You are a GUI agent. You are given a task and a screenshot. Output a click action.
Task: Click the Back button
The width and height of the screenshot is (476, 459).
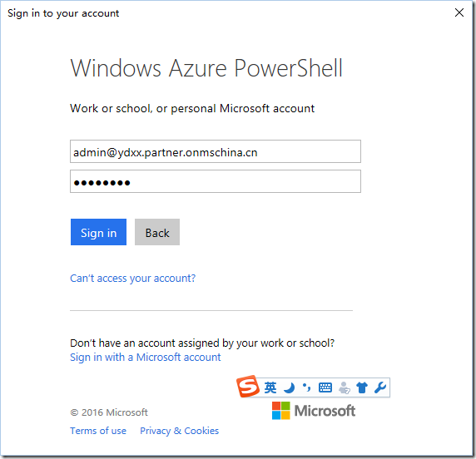tap(157, 232)
